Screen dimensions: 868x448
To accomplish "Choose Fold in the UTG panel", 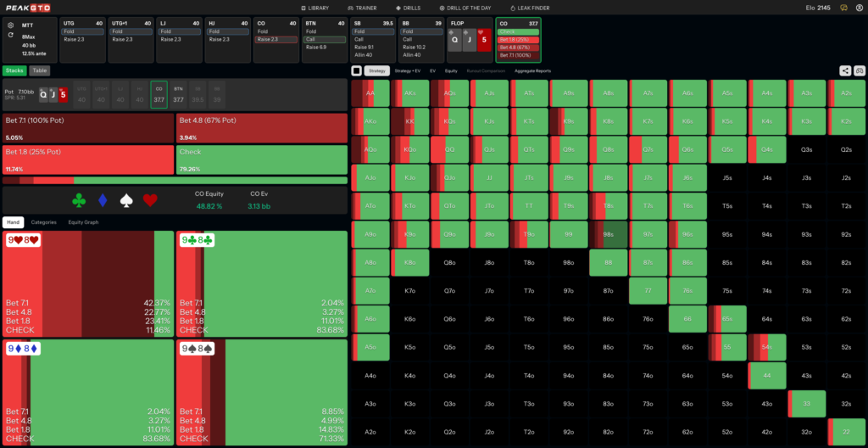I will point(82,31).
